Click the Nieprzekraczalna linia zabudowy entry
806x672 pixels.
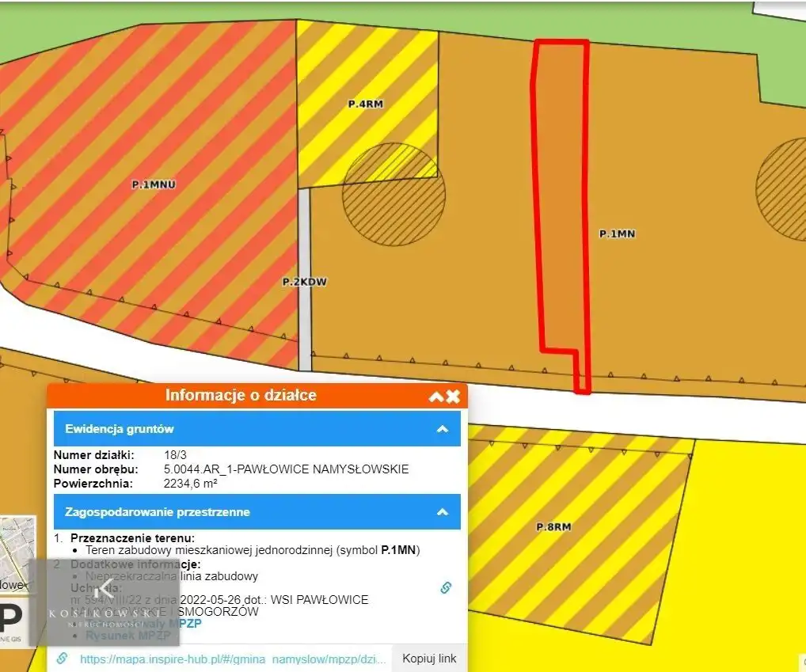click(x=172, y=576)
